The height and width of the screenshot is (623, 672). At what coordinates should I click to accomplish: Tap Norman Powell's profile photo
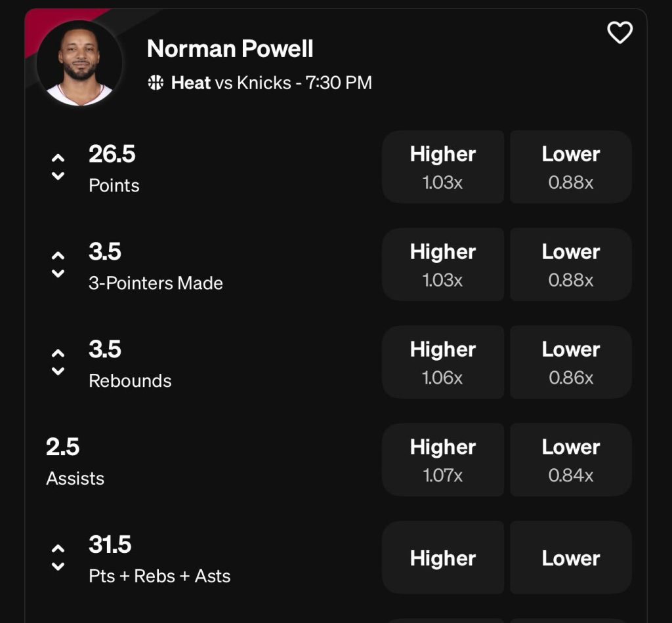click(x=79, y=63)
